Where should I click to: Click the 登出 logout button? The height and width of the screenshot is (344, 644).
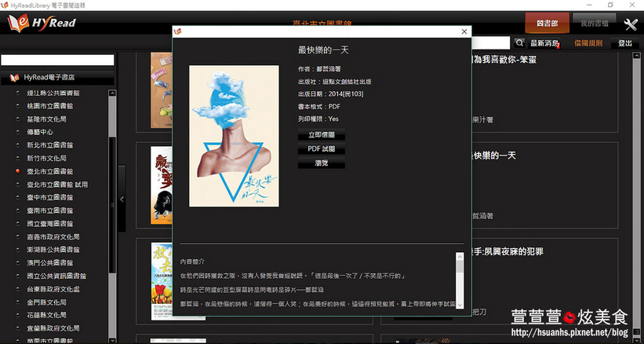pos(625,43)
